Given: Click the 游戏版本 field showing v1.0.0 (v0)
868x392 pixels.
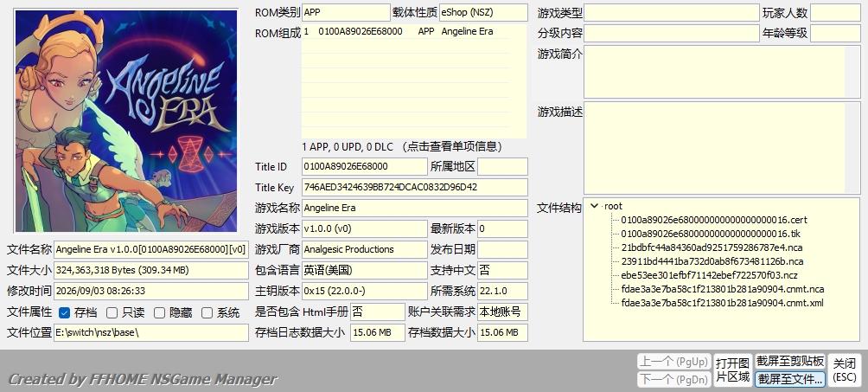Looking at the screenshot, I should pyautogui.click(x=364, y=228).
